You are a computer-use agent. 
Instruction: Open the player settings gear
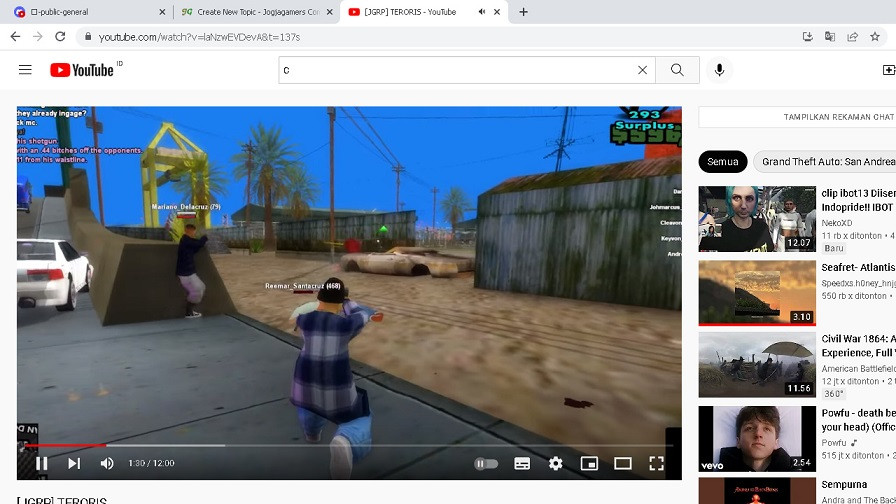555,463
